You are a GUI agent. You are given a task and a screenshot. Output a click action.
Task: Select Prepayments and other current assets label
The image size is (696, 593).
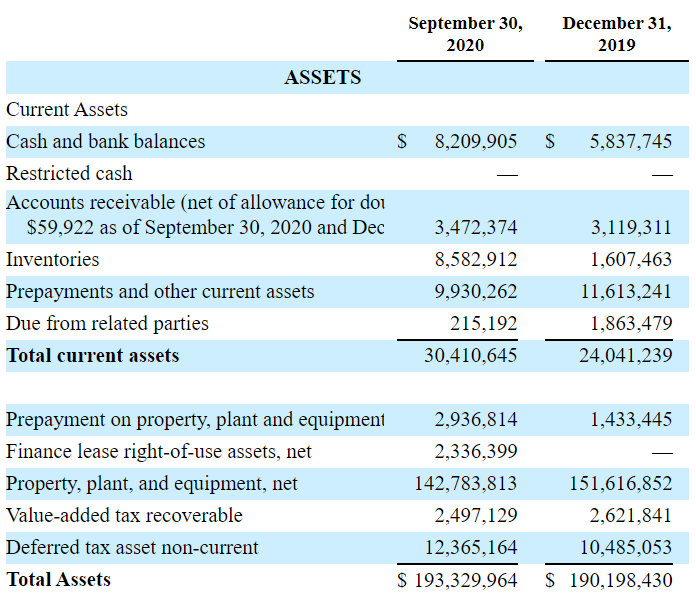(160, 292)
